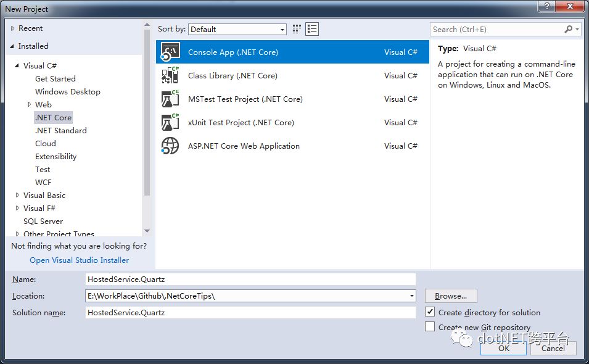Select the .NET Standard category
The height and width of the screenshot is (364, 589).
[61, 130]
